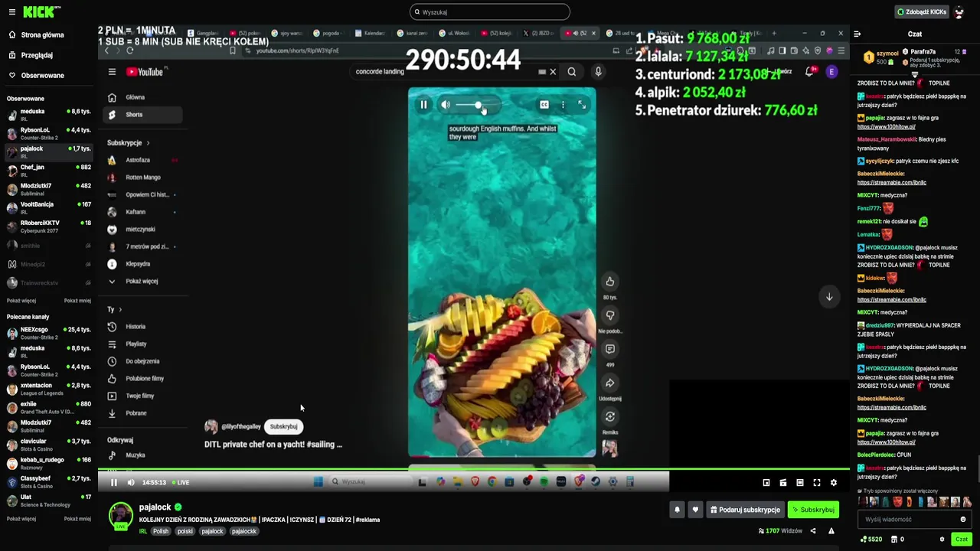Send message with Czat button

click(961, 540)
